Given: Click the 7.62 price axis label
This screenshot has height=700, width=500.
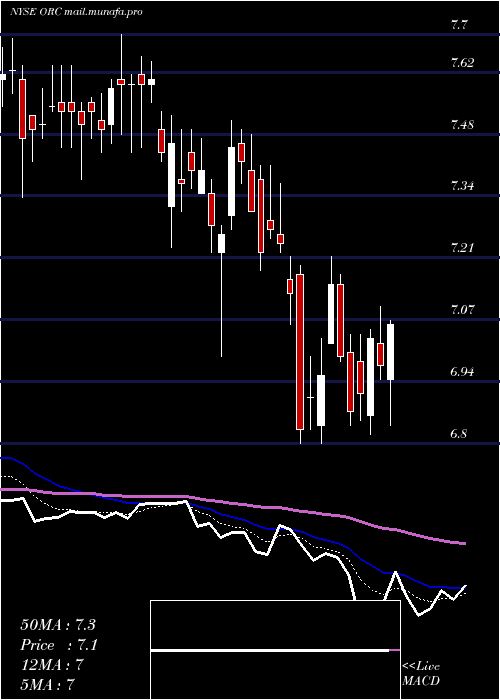Looking at the screenshot, I should point(462,63).
